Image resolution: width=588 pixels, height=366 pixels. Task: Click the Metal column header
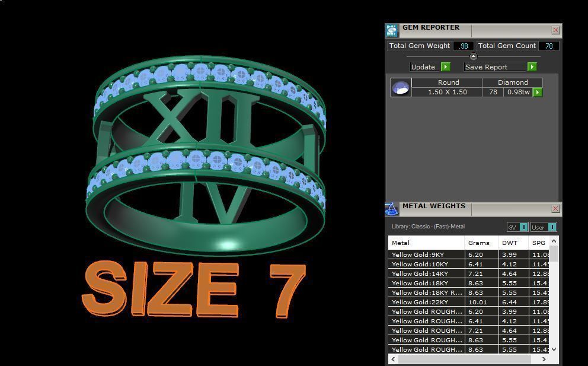coord(426,243)
